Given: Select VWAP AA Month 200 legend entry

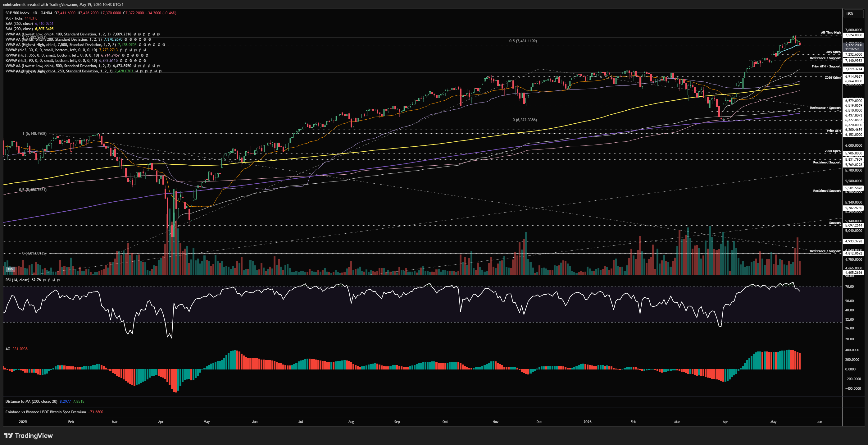Looking at the screenshot, I should click(78, 39).
